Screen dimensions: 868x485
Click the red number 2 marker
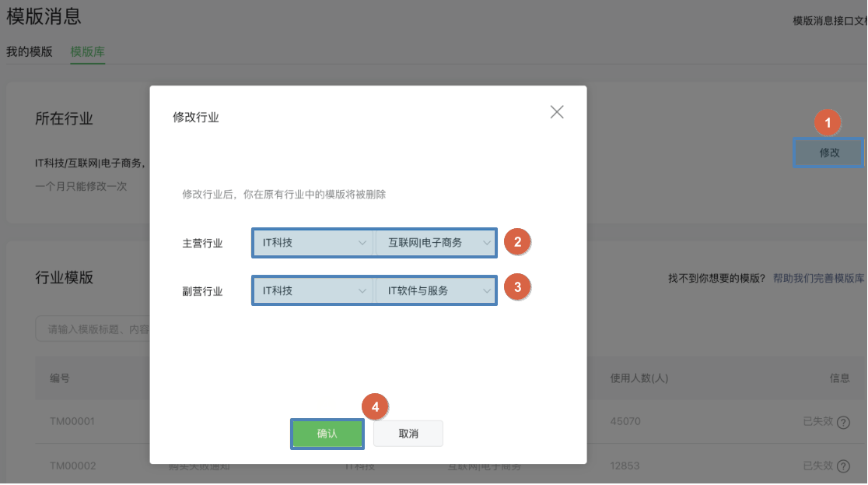pyautogui.click(x=517, y=241)
